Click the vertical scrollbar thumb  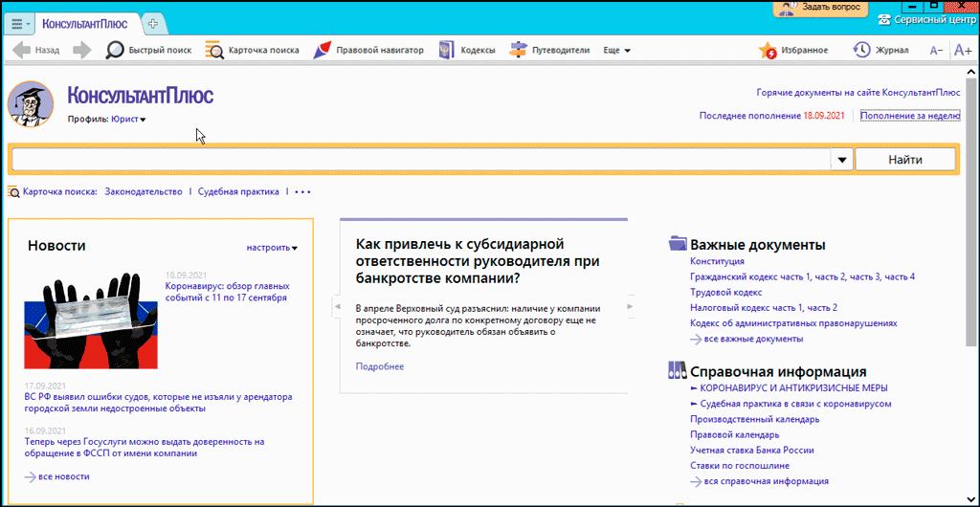pos(971,210)
